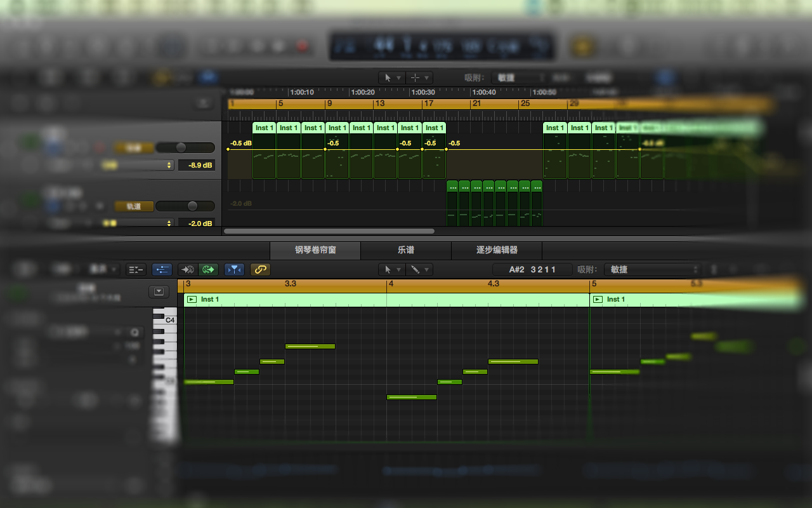Toggle the green MIDI Out button

pyautogui.click(x=208, y=269)
